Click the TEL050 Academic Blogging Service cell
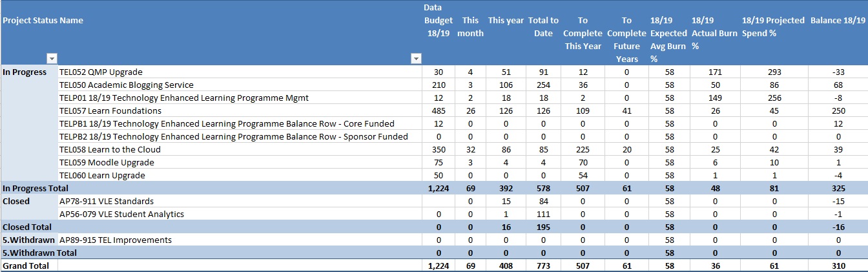 click(126, 85)
